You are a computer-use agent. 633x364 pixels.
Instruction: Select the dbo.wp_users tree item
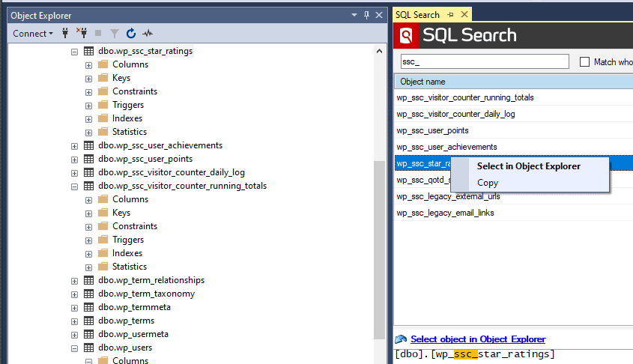click(125, 348)
